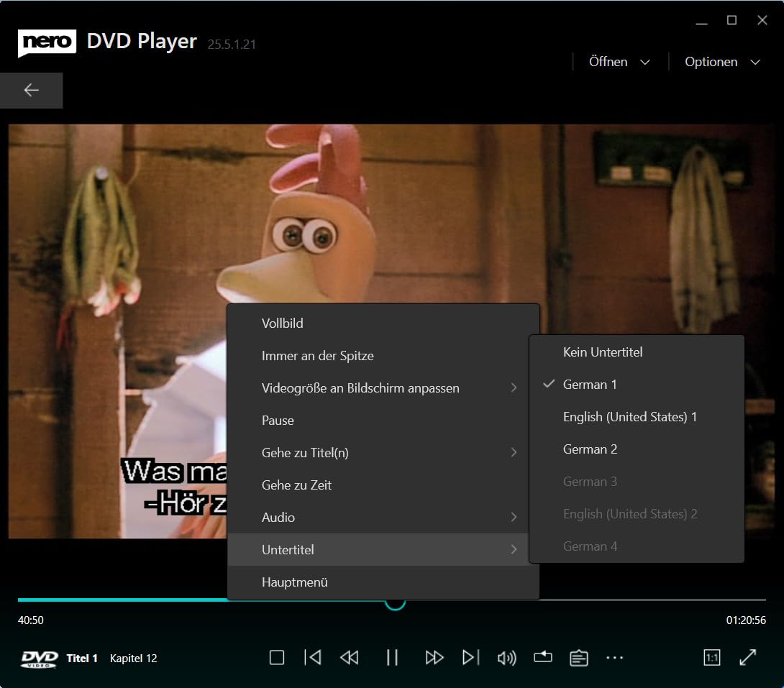784x688 pixels.
Task: Open the Optionen dropdown
Action: (x=722, y=62)
